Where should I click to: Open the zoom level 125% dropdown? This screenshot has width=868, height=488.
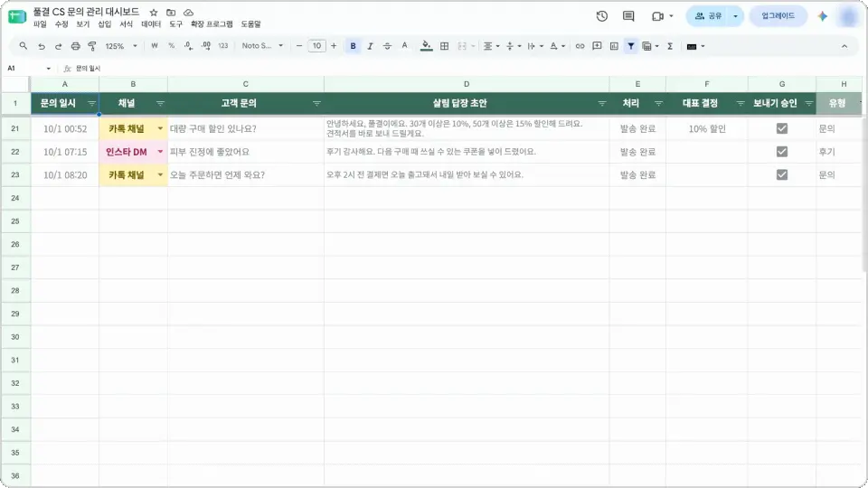click(120, 46)
